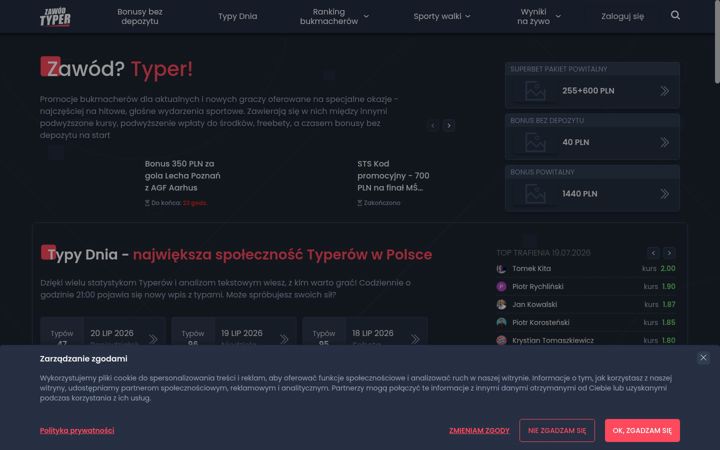Click Piotr Korosteński avatar
This screenshot has height=450, width=720.
pos(501,322)
